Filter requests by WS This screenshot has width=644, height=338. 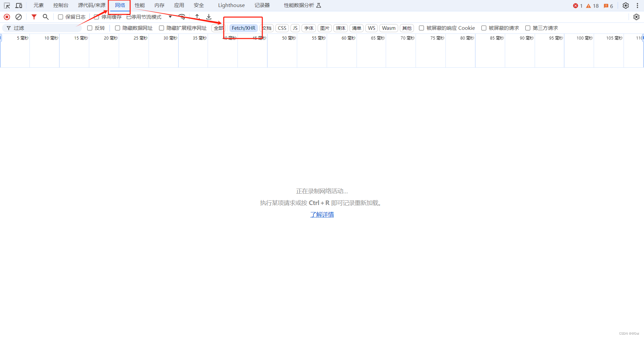point(372,28)
